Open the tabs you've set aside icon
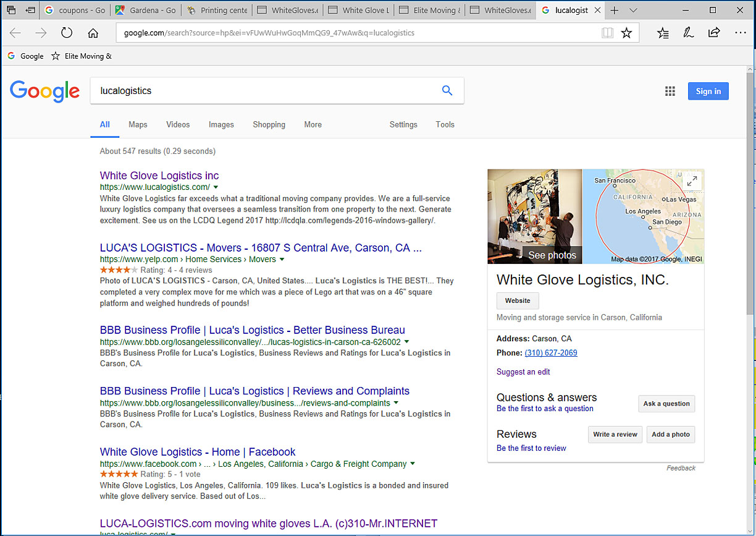756x536 pixels. 10,11
